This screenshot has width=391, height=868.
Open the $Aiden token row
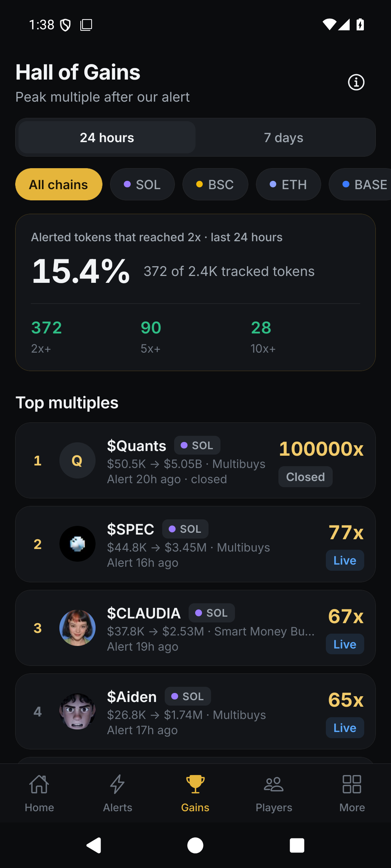click(x=195, y=711)
